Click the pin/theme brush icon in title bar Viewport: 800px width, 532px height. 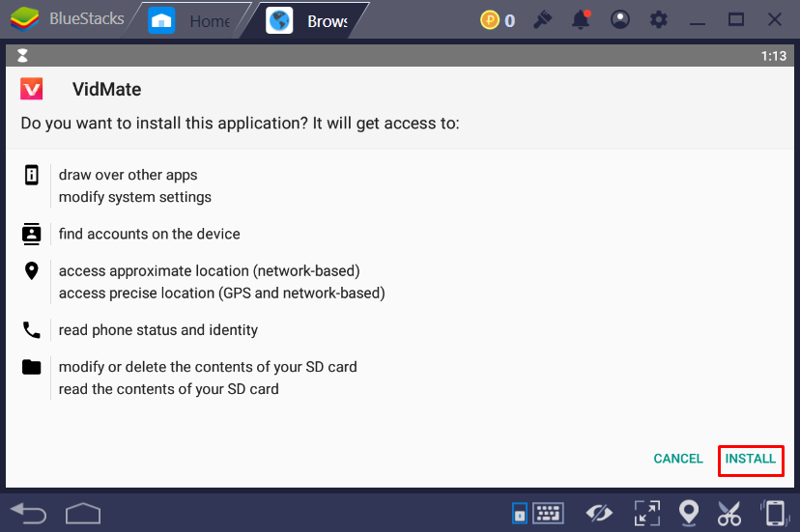(542, 20)
